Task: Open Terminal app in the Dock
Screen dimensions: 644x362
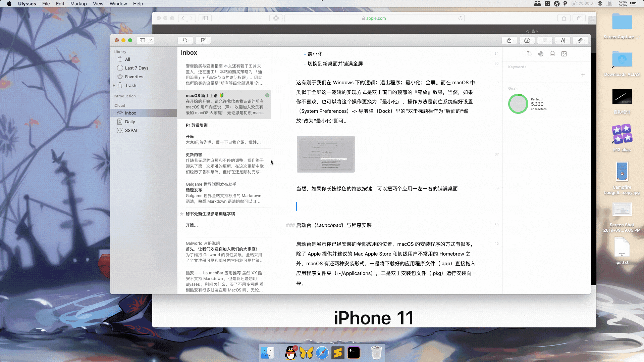Action: tap(354, 353)
